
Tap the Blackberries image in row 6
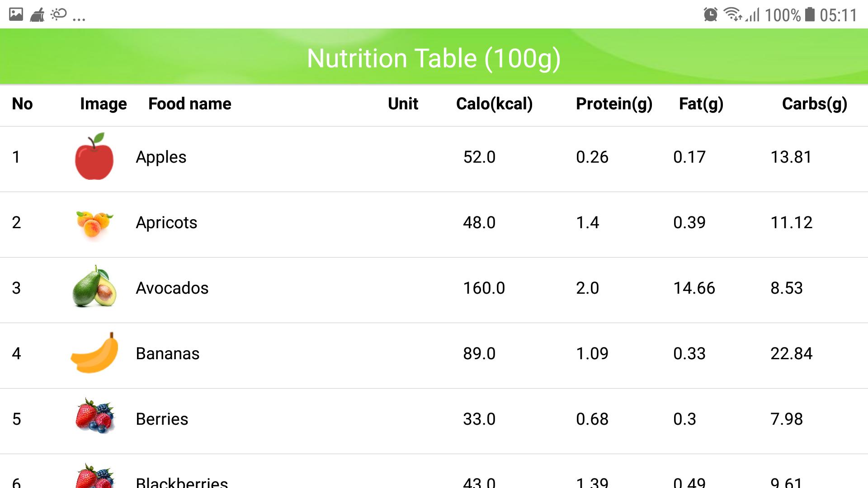95,475
